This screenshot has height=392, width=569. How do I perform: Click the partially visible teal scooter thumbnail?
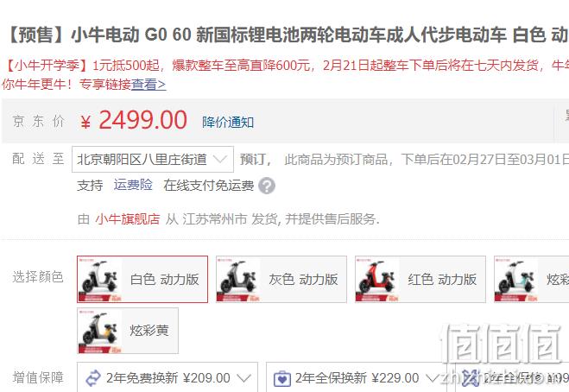(516, 279)
